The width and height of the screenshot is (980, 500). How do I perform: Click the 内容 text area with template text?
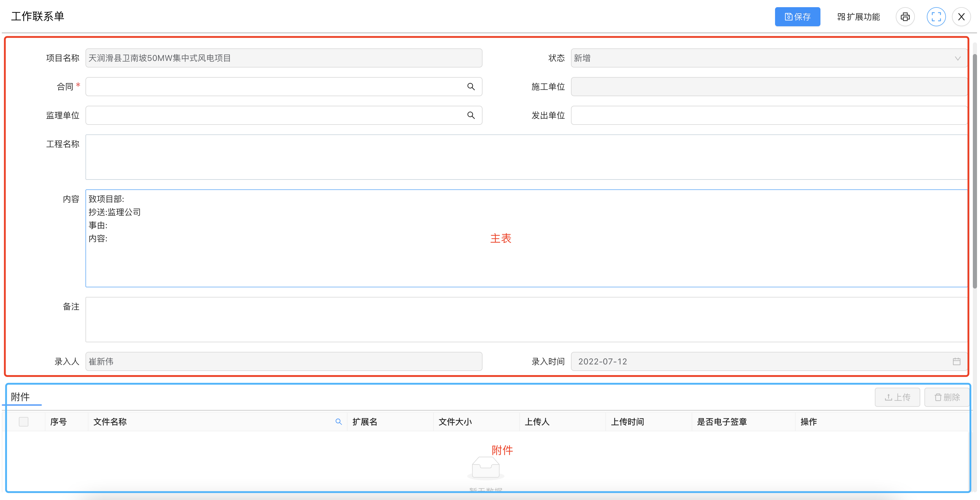coord(526,238)
